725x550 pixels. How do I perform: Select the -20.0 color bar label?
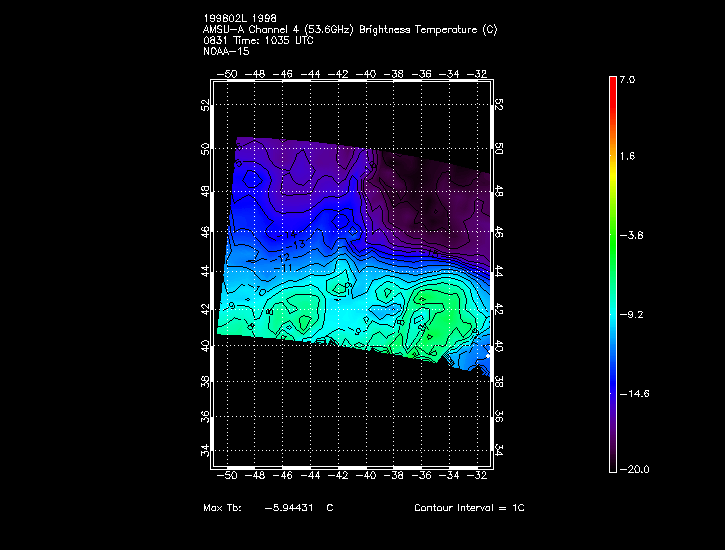[634, 470]
